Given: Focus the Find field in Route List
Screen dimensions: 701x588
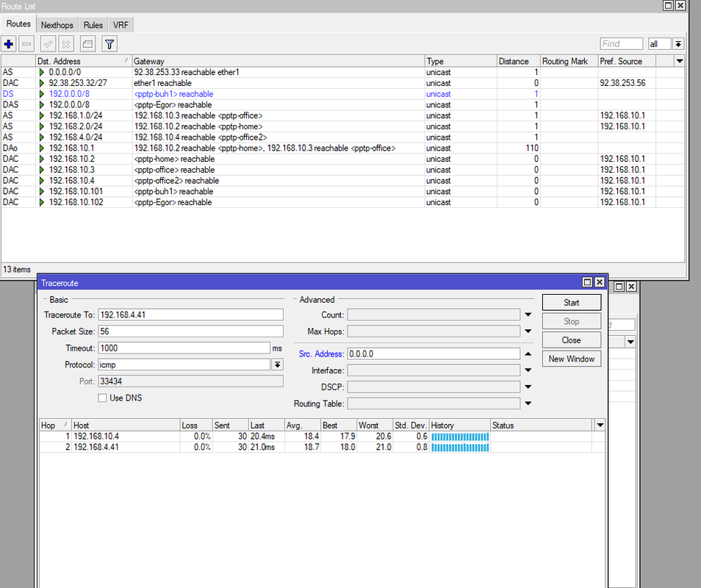Looking at the screenshot, I should (622, 44).
